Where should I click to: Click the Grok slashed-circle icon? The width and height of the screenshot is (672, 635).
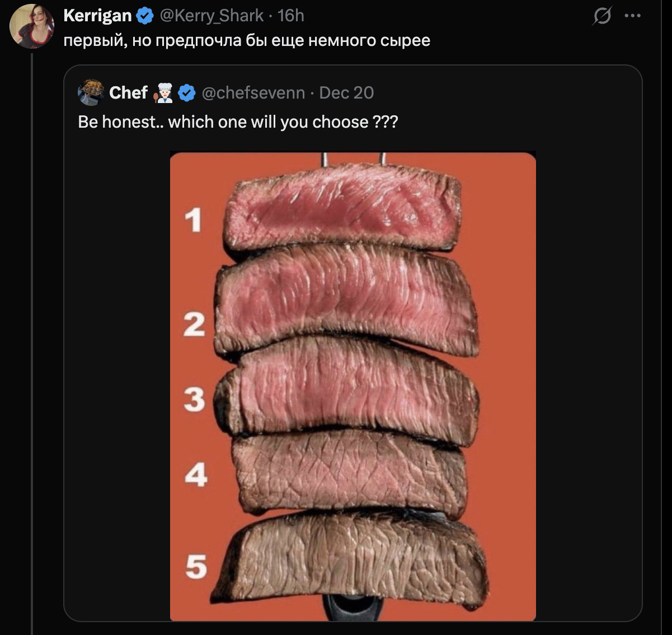click(x=601, y=16)
